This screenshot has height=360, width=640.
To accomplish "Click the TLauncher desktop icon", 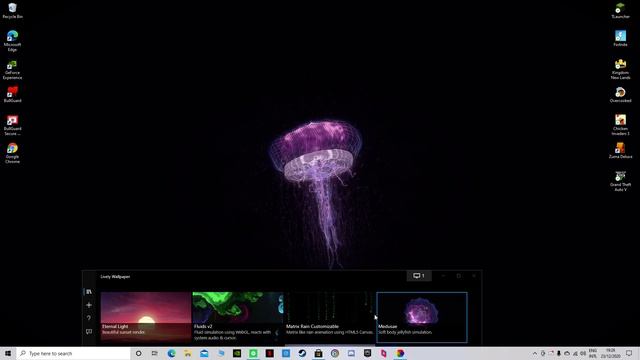I will pos(620,11).
